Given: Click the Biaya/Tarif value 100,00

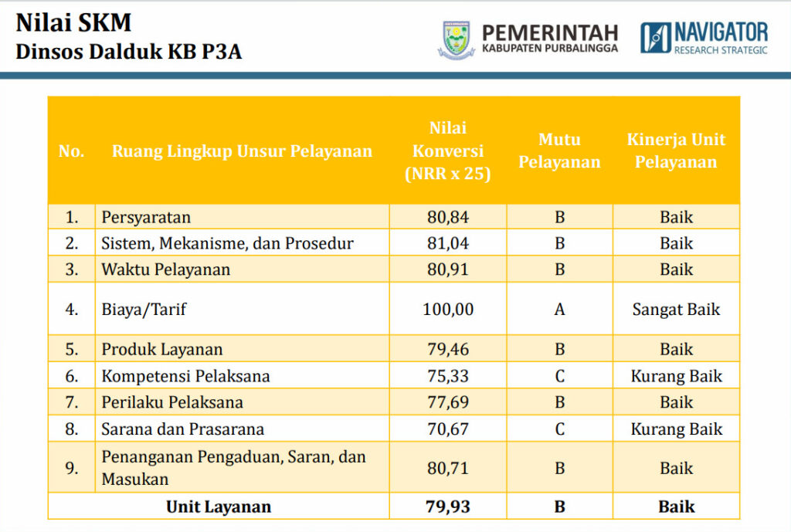Looking at the screenshot, I should coord(448,310).
